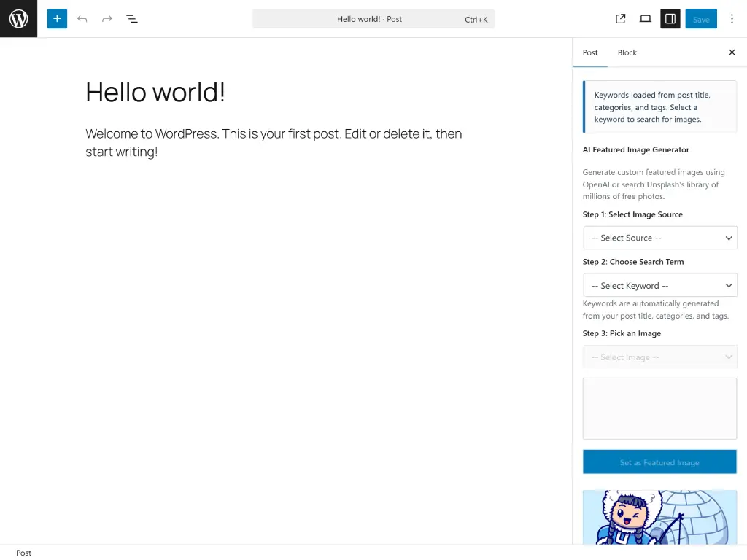
Task: Open the editor options menu
Action: [732, 19]
